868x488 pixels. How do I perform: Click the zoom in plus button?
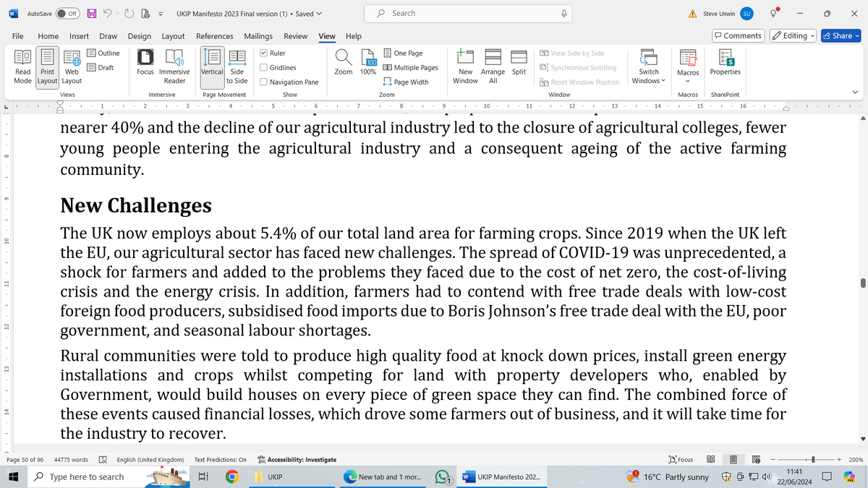click(839, 459)
